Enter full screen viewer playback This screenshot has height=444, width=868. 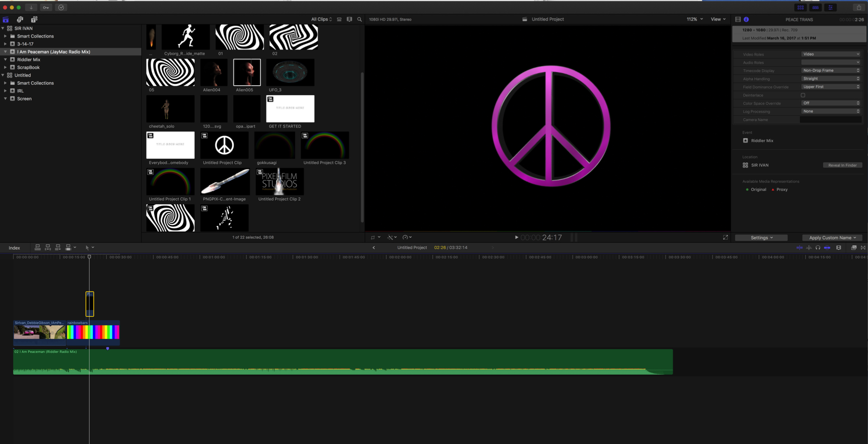(x=725, y=237)
